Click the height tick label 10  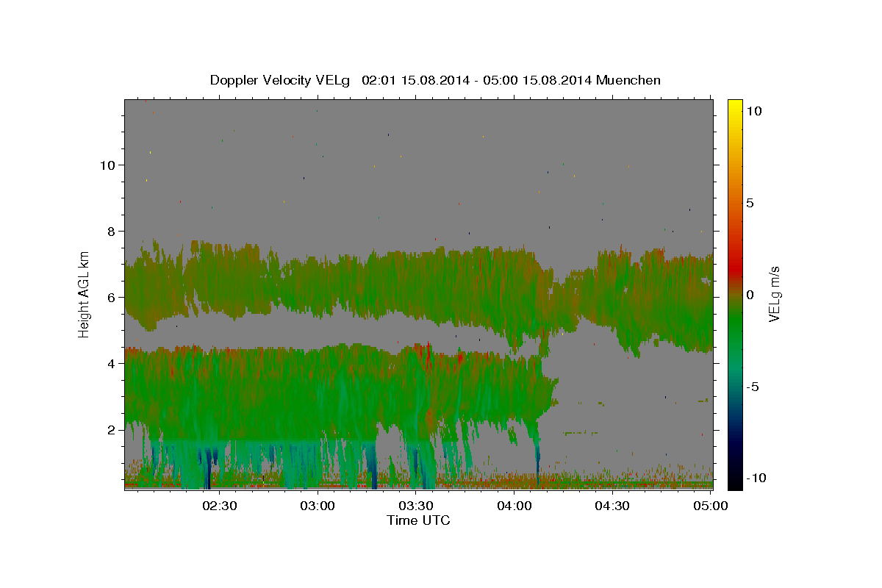tap(108, 165)
